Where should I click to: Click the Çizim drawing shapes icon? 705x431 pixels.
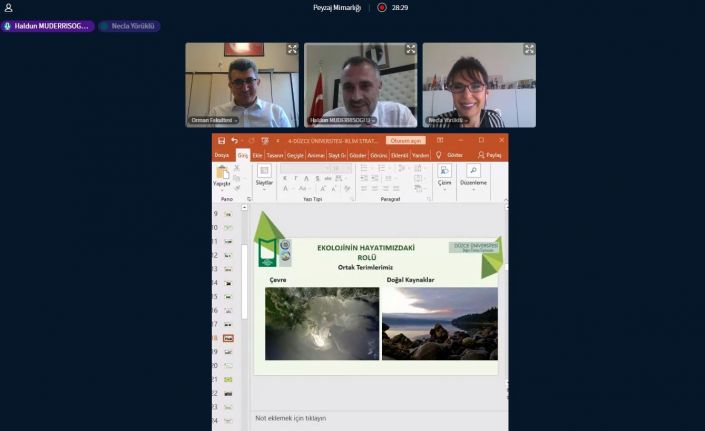(444, 172)
